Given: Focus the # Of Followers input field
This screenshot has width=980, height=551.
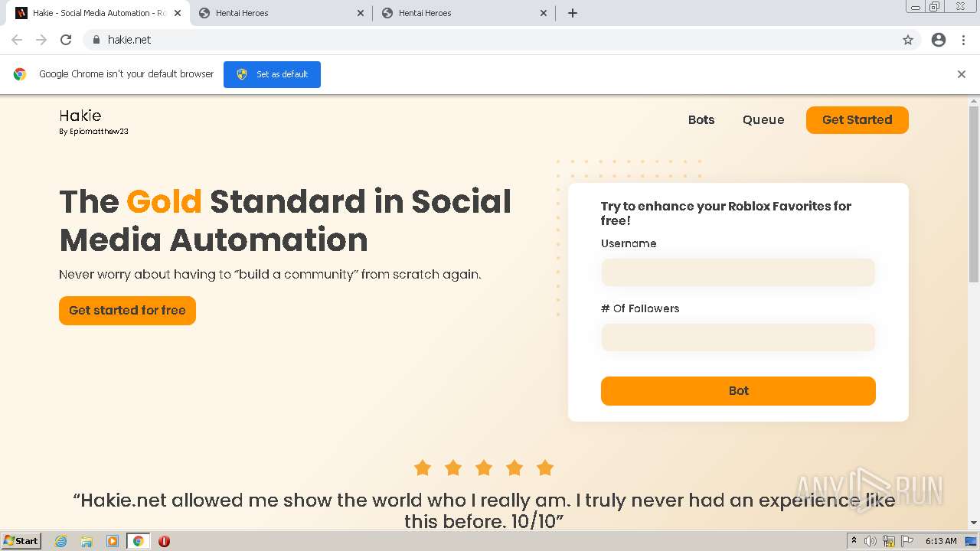Looking at the screenshot, I should [x=738, y=337].
